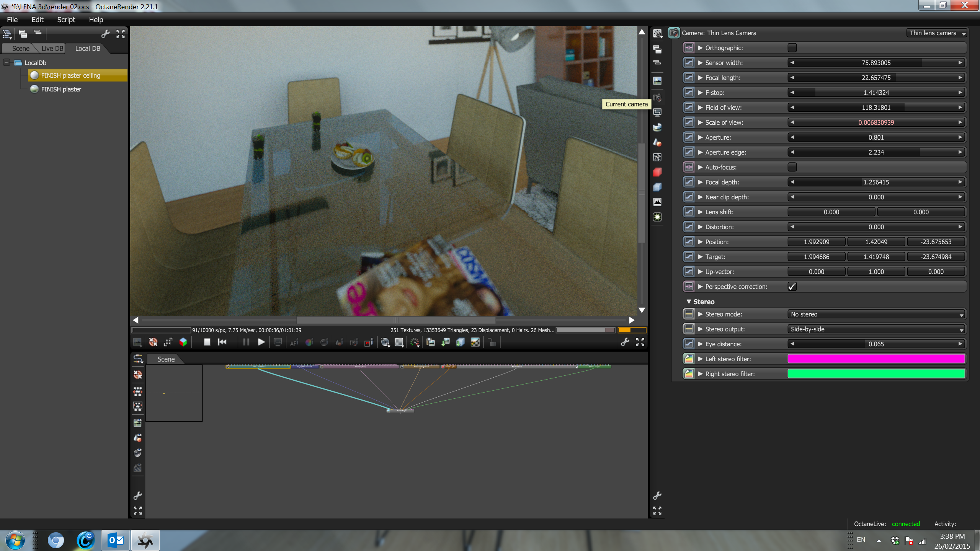Collapse the Stereo section
The height and width of the screenshot is (551, 980).
tap(689, 302)
